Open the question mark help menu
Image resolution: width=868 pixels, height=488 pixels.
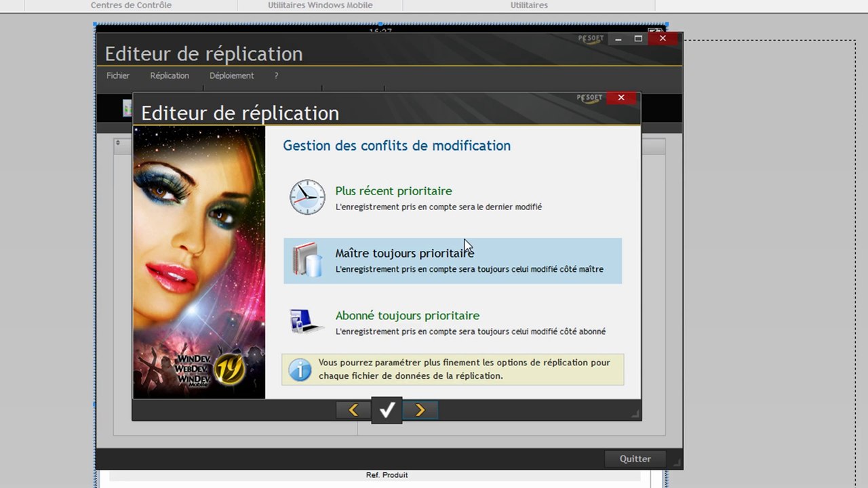[x=276, y=76]
